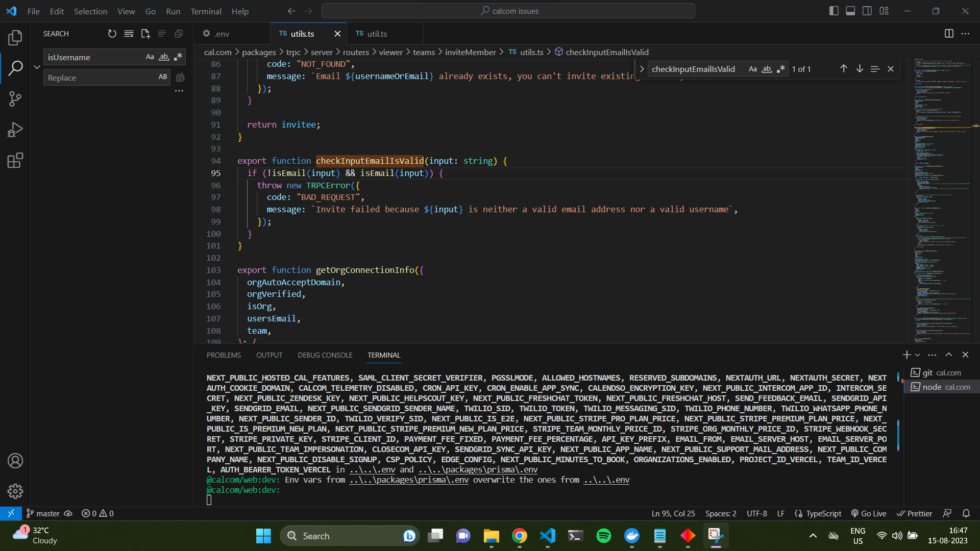
Task: Toggle Match Whole Word in find widget
Action: 767,69
